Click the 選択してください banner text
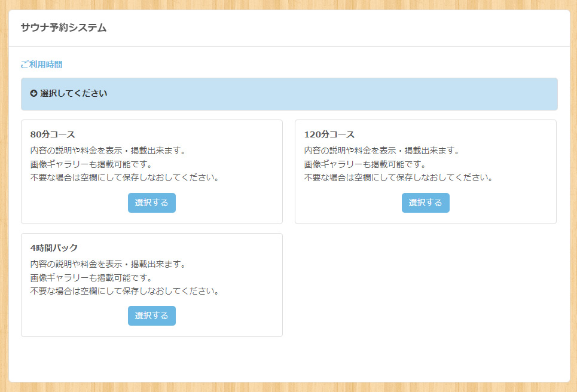Image resolution: width=577 pixels, height=392 pixels. point(74,93)
